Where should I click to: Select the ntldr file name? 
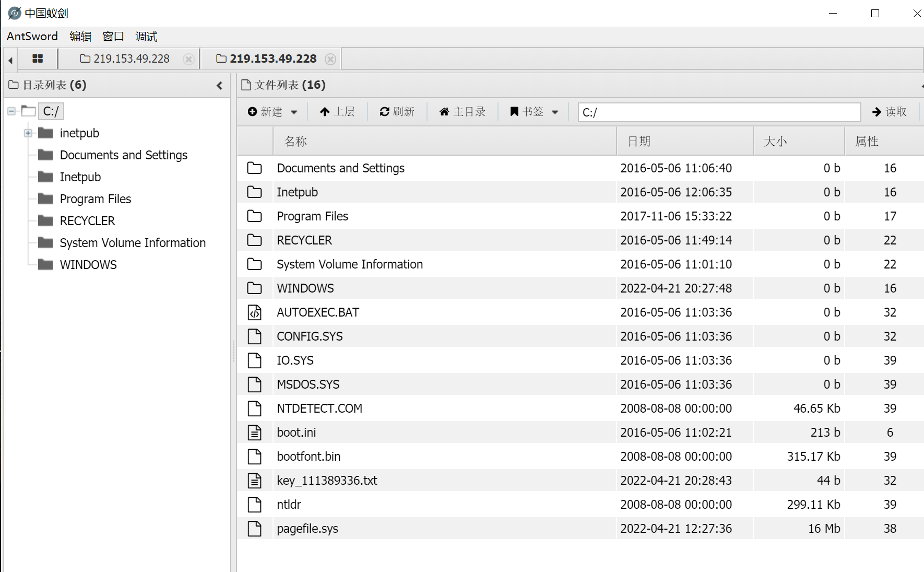coord(289,505)
